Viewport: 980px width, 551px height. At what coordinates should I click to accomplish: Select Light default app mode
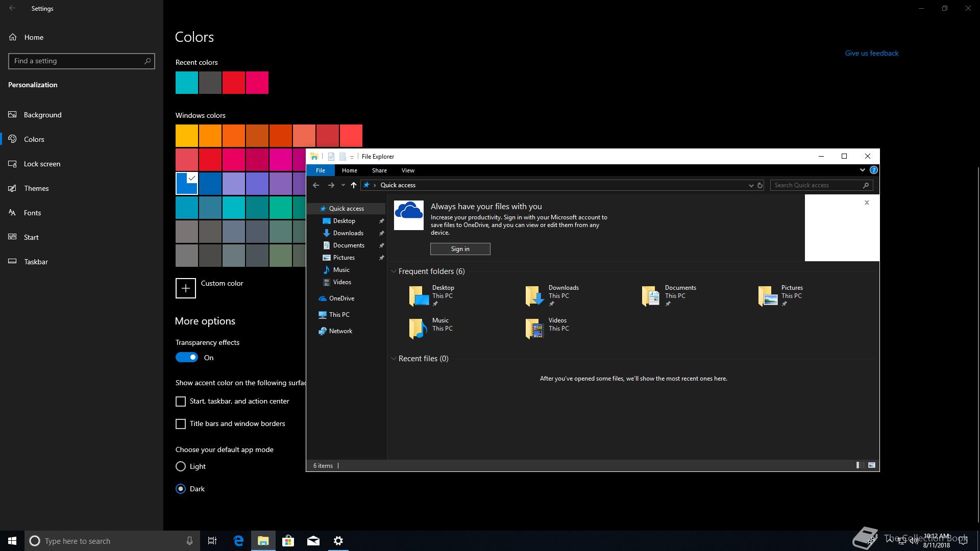pyautogui.click(x=181, y=466)
